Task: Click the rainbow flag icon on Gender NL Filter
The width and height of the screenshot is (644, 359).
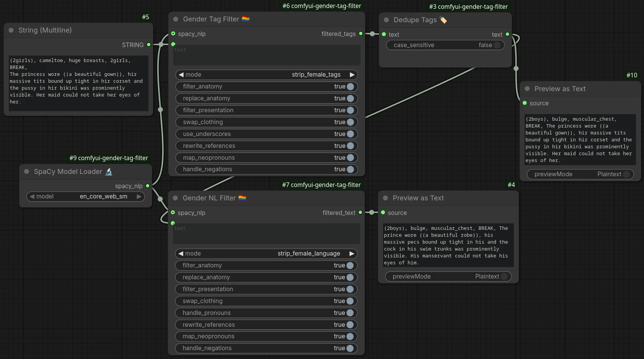Action: tap(241, 198)
